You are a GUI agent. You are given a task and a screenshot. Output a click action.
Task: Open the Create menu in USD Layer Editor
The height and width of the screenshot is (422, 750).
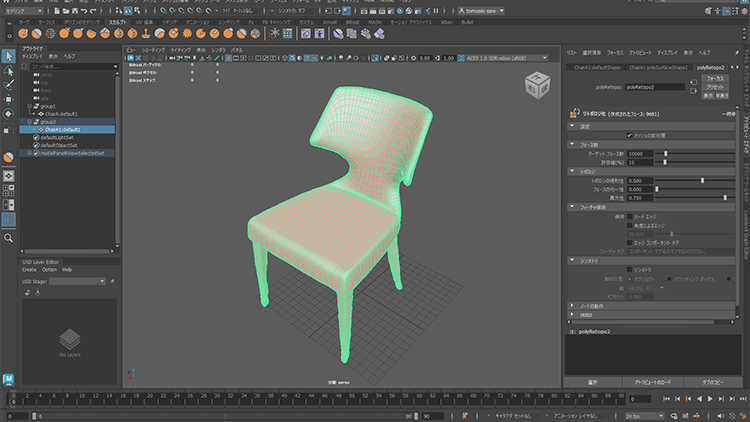click(x=29, y=270)
